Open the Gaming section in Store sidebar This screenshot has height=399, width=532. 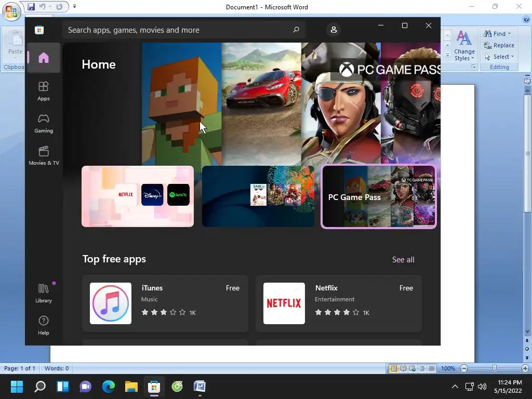44,123
